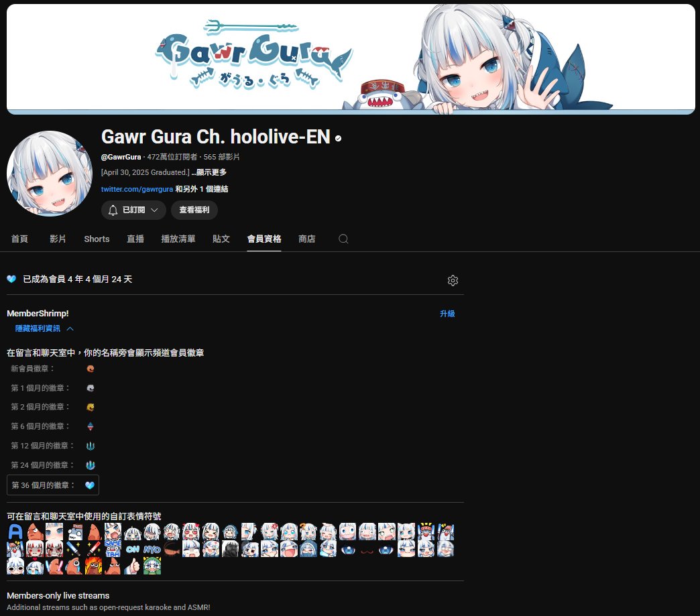Go to the Shorts tab
This screenshot has width=700, height=616.
(x=97, y=239)
